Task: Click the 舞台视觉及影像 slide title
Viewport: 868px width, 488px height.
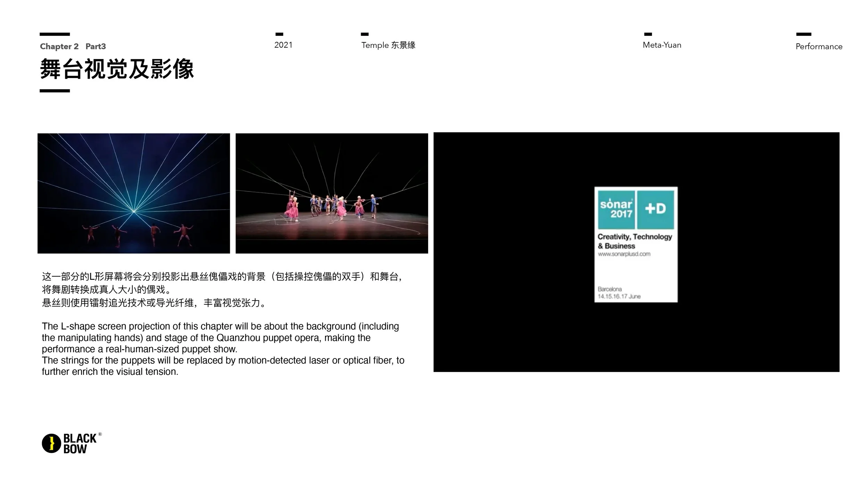Action: (117, 69)
